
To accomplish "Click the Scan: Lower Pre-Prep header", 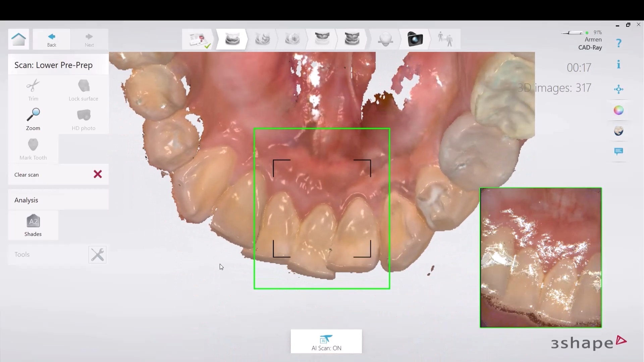I will tap(58, 65).
